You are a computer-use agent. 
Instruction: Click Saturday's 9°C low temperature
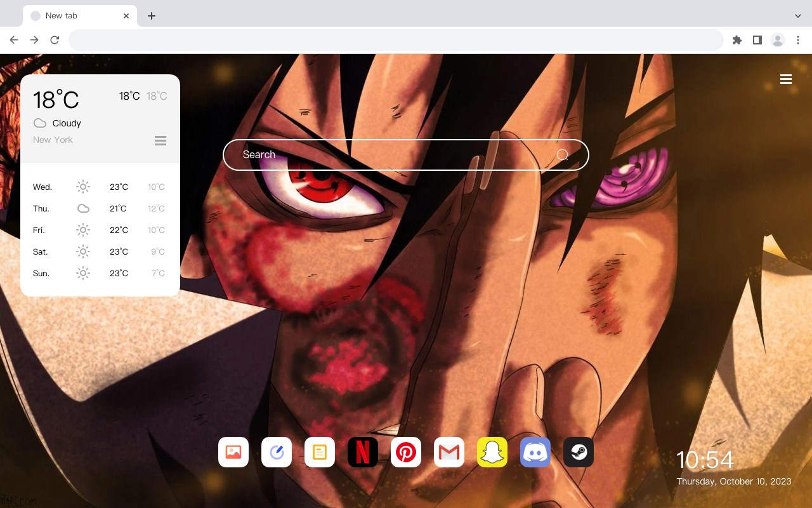[158, 251]
